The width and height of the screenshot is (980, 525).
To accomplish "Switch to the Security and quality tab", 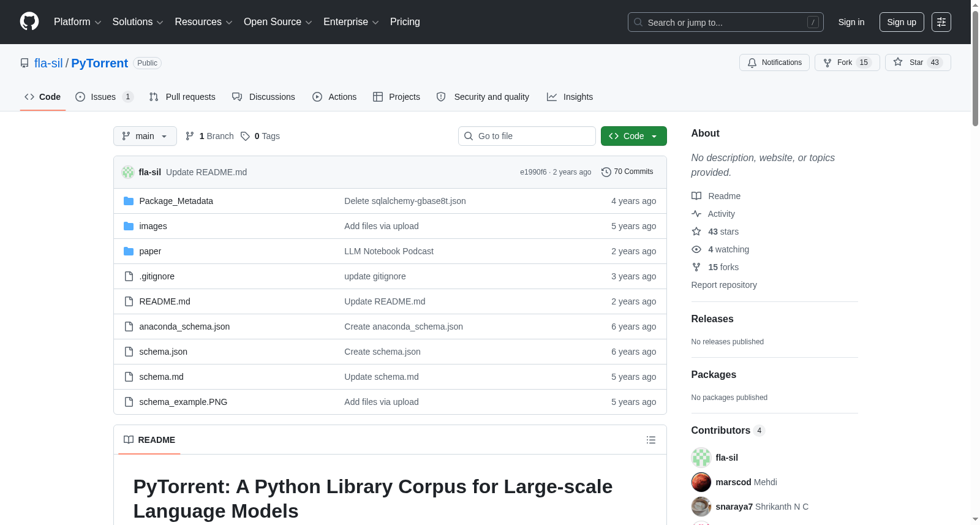I will (483, 97).
